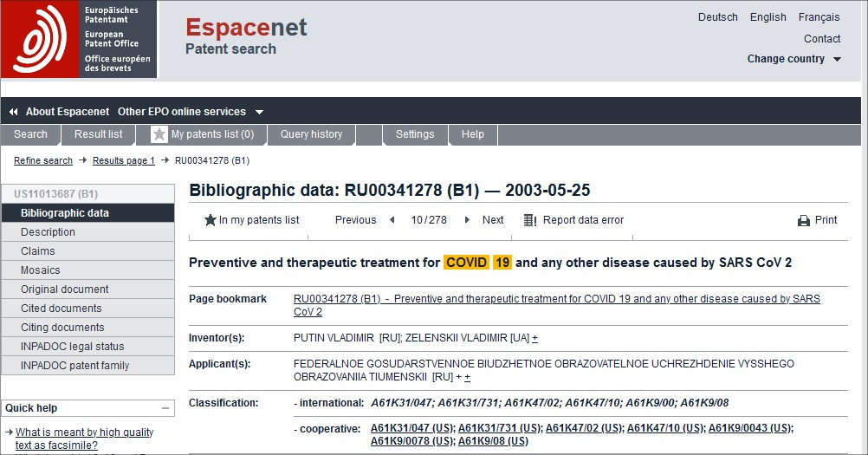Open cooperative classification A61K31/047 (US)

tap(412, 428)
